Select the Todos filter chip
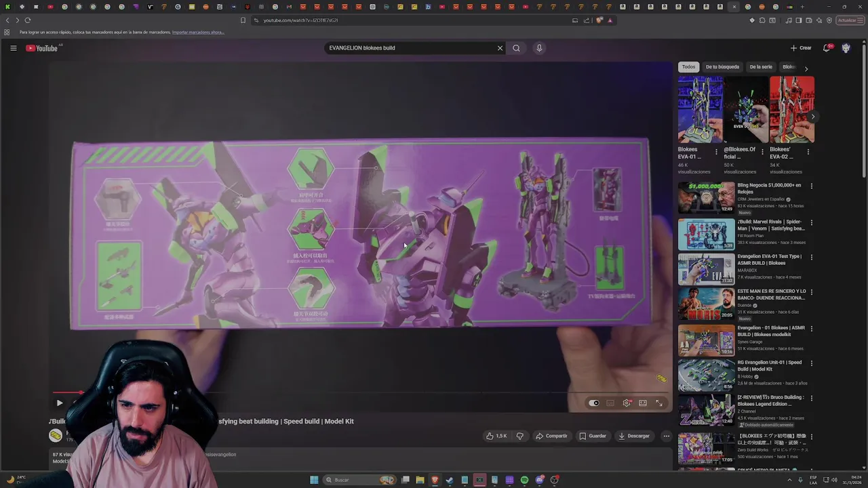Viewport: 868px width, 488px height. (x=688, y=67)
